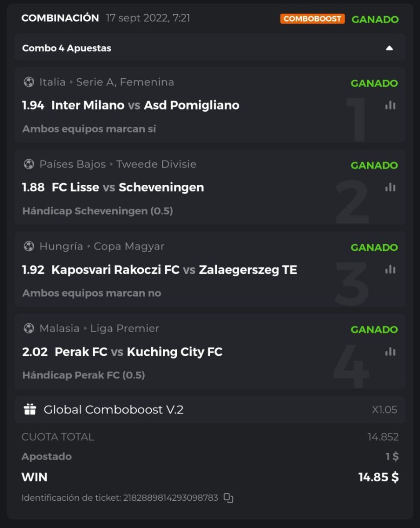Open statistics icon for Inter Milano match
This screenshot has width=420, height=528.
tap(390, 105)
